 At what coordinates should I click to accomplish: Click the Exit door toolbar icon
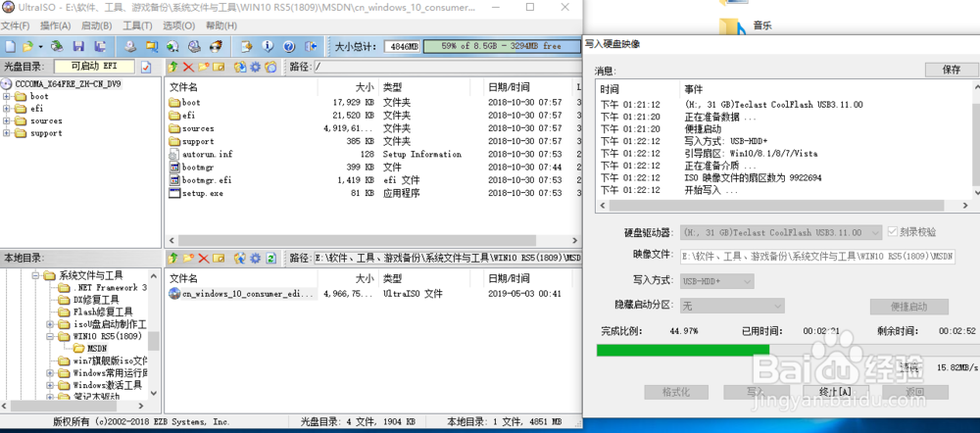tap(311, 46)
